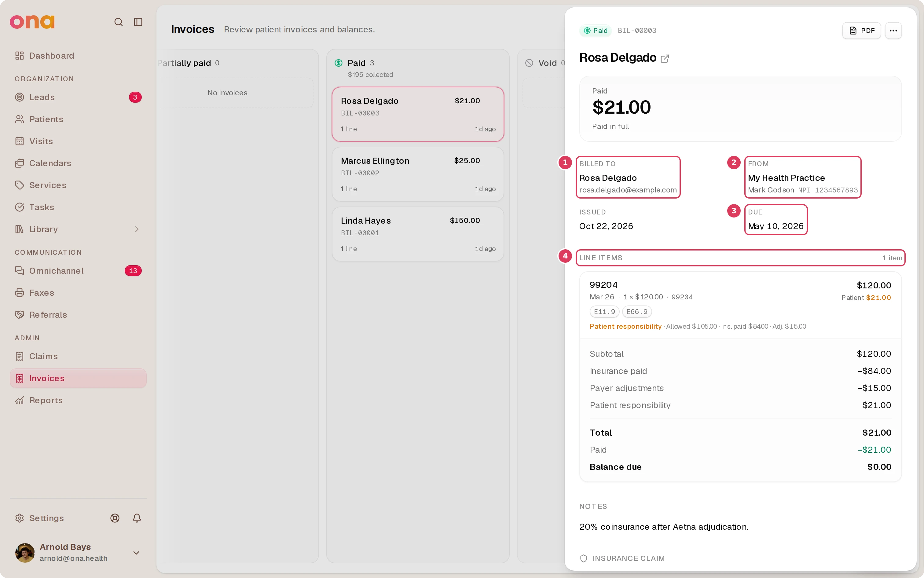
Task: Select the Rosa Delgado BIL-00003 invoice card
Action: pyautogui.click(x=418, y=114)
